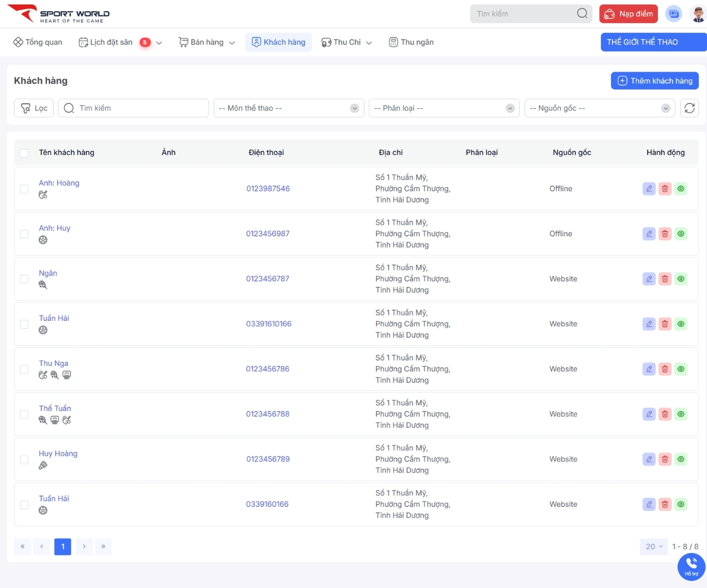The height and width of the screenshot is (588, 707).
Task: Toggle the select-all checkbox in table header
Action: click(24, 153)
